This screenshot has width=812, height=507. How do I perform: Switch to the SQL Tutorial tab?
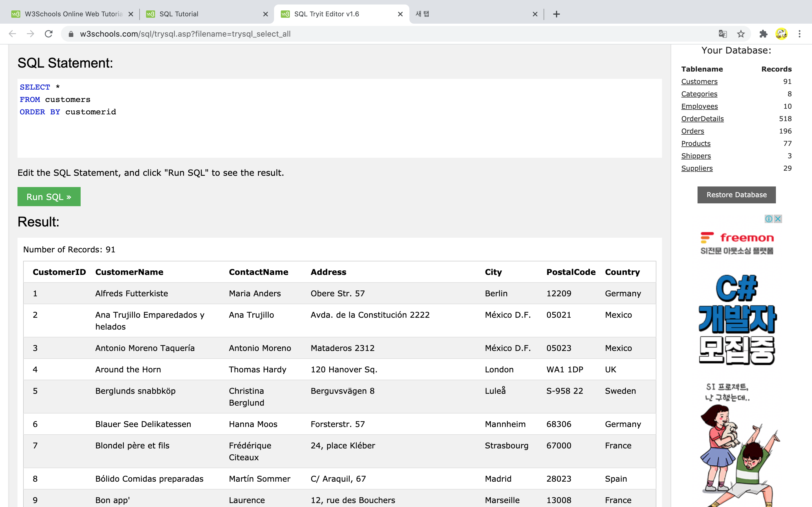179,14
